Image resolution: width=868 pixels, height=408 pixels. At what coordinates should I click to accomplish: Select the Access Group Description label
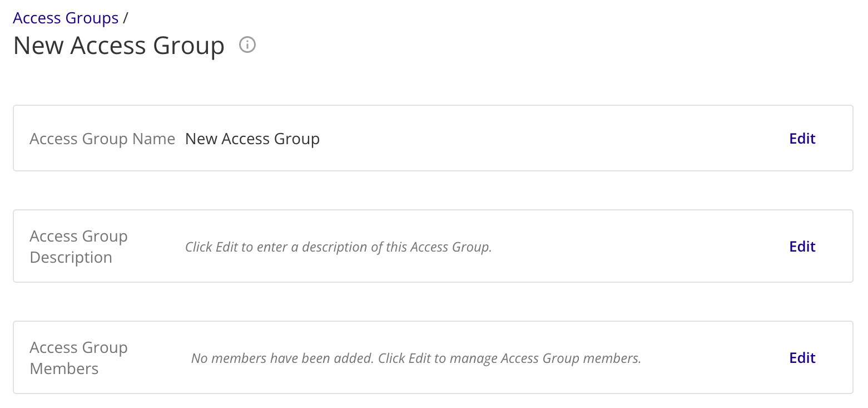point(78,247)
